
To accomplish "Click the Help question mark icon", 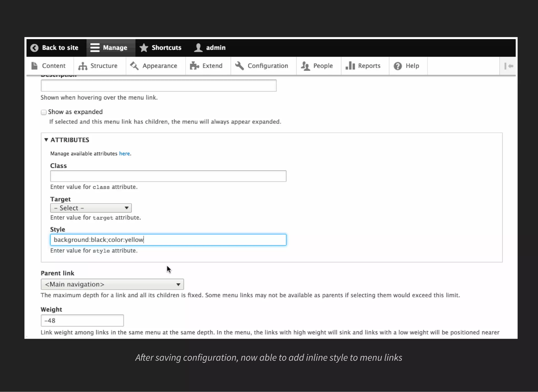I will click(398, 66).
